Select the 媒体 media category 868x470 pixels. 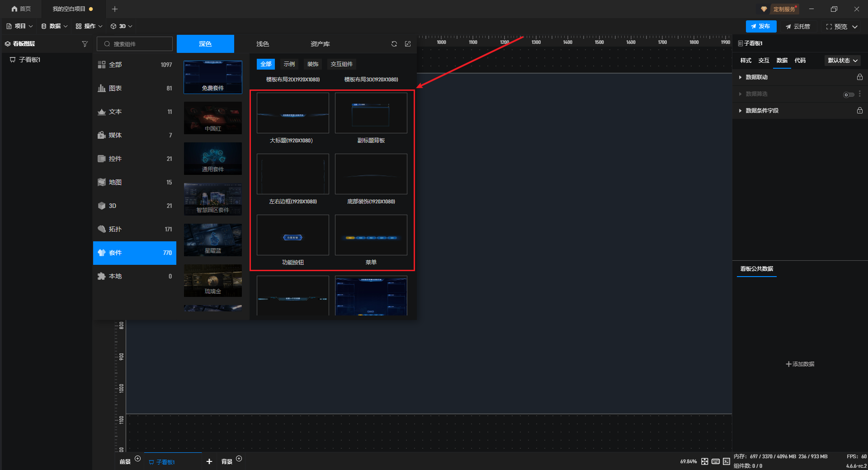[135, 135]
